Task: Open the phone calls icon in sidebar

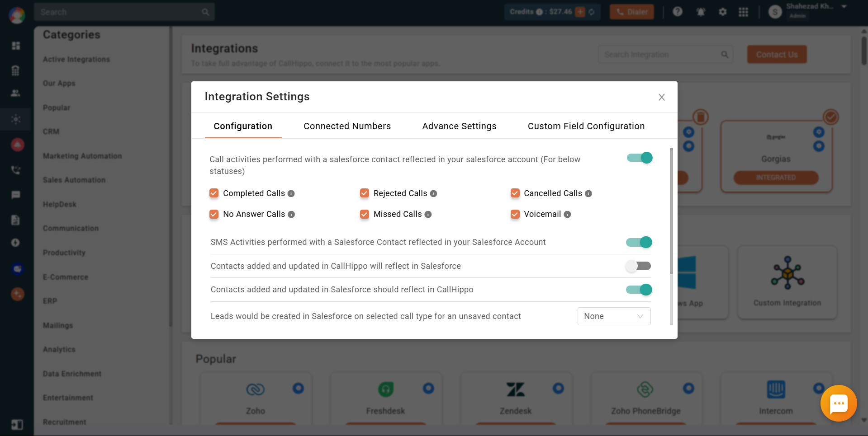Action: point(16,170)
